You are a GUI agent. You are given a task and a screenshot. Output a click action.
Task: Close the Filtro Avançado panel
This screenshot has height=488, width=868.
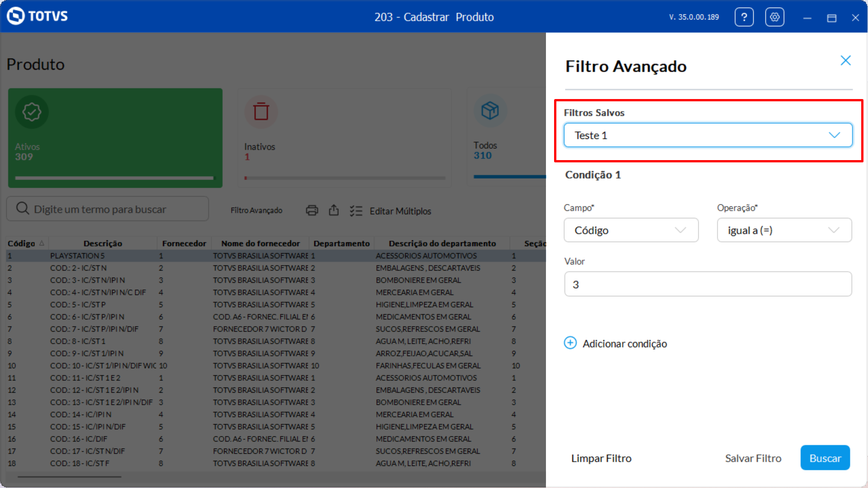click(x=845, y=61)
